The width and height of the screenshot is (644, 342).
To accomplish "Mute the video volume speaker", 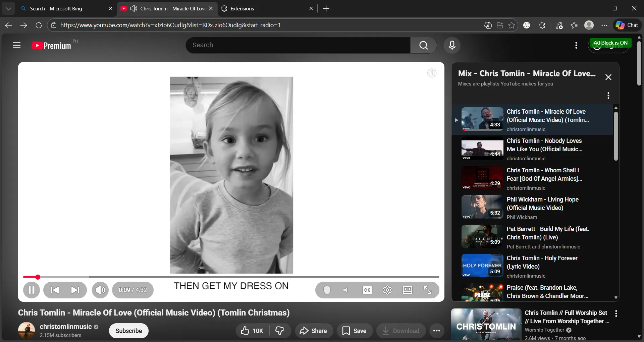I will tap(100, 290).
